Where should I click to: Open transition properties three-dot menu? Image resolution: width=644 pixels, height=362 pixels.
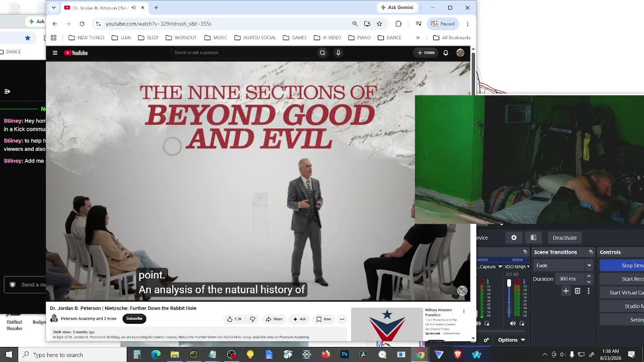[588, 291]
